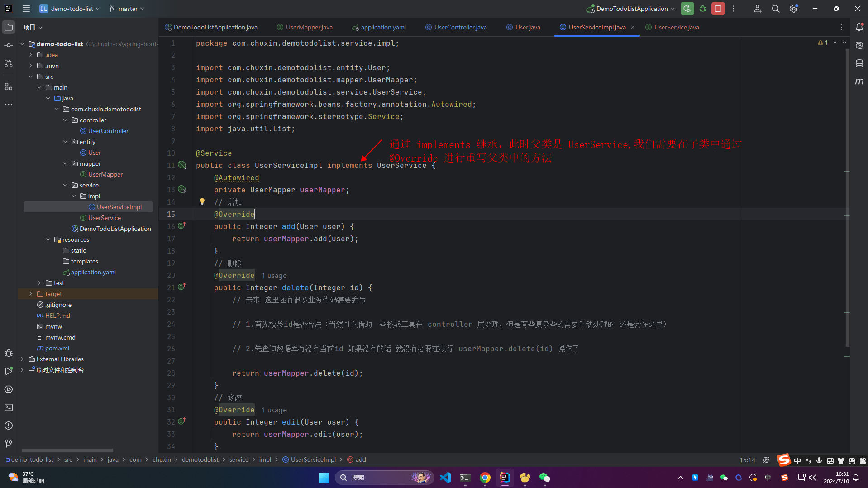Click implements-method gutter icon on line 21
868x488 pixels.
182,287
